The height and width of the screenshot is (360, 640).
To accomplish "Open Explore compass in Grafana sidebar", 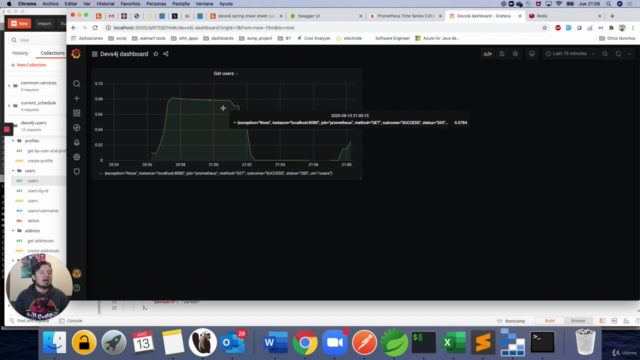I will (76, 128).
